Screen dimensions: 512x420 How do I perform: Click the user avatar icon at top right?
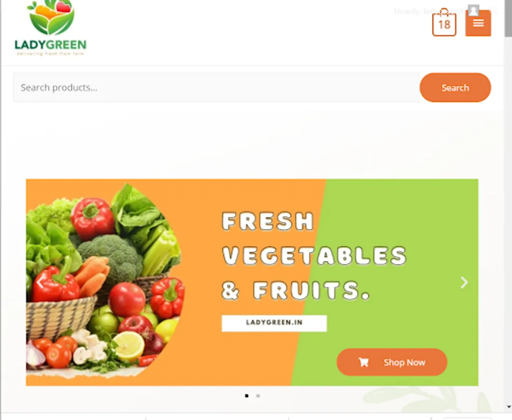point(473,10)
